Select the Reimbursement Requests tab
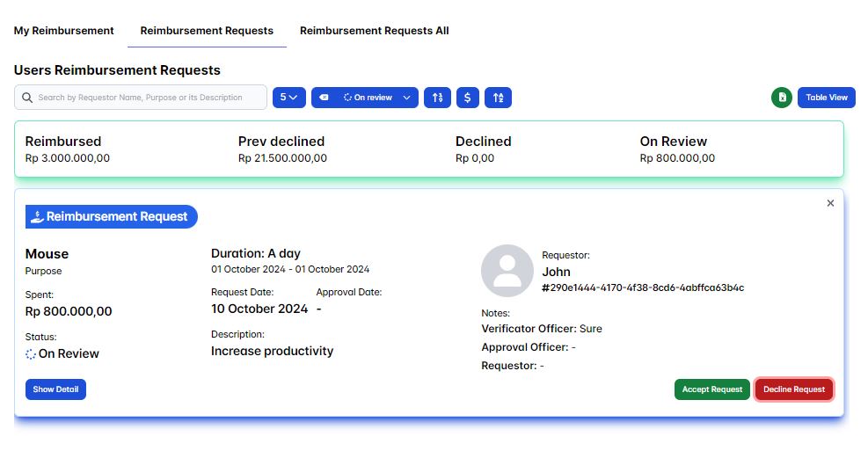Viewport: 868px width, 451px height. [207, 31]
